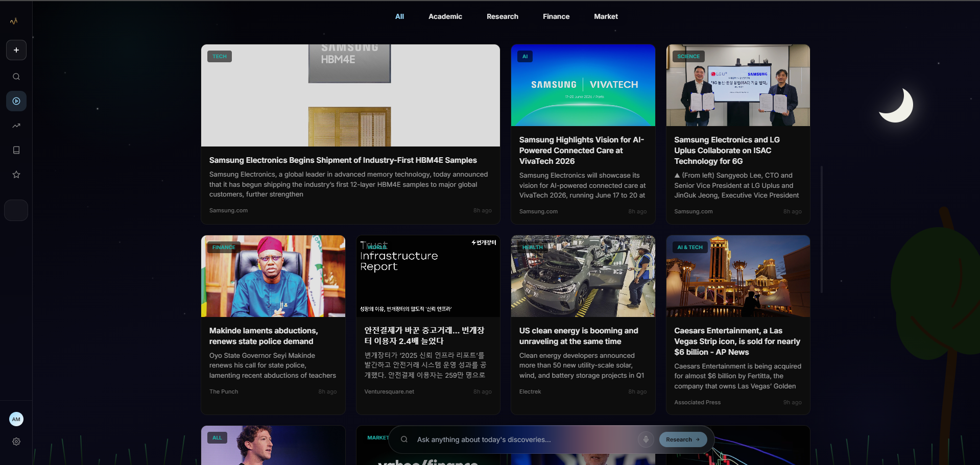Click Trust Infrastructure Report thumbnail
Screen dimensions: 980x465
click(x=428, y=276)
